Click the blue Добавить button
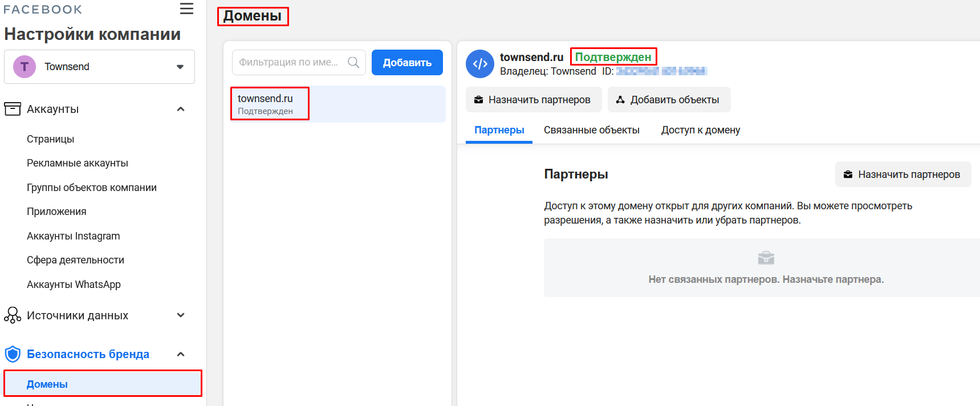This screenshot has height=406, width=980. [x=407, y=62]
